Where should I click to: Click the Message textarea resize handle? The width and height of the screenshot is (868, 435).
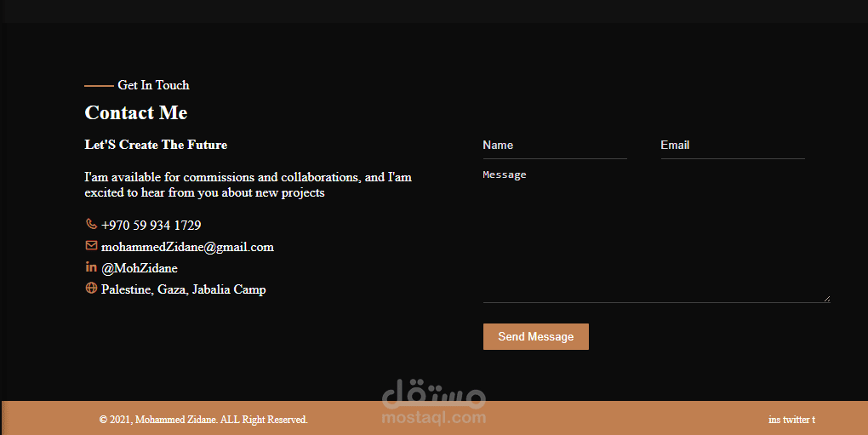[x=827, y=299]
